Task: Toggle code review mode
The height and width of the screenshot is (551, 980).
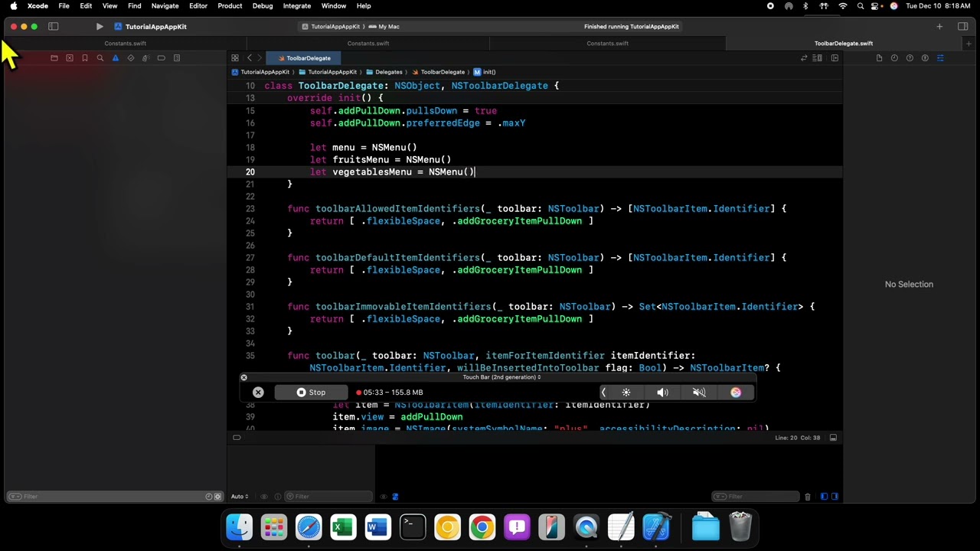Action: point(804,58)
